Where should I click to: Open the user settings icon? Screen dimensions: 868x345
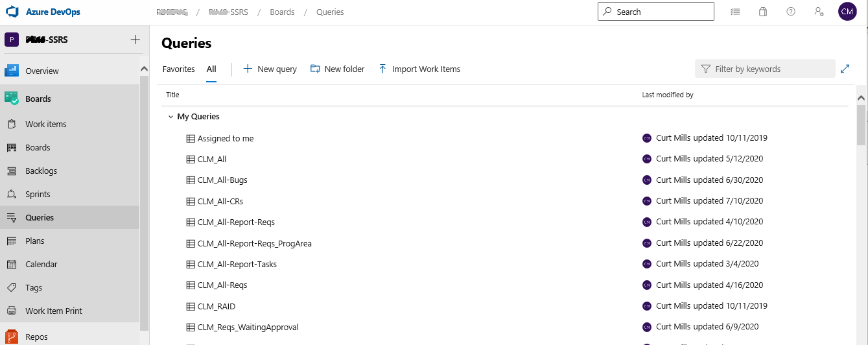[x=819, y=12]
